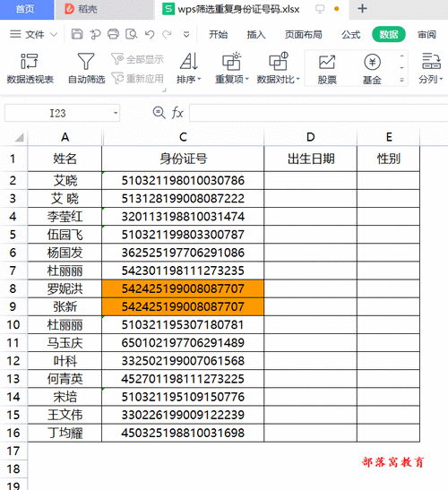
Task: Open the filter group dialog launcher
Action: tap(164, 90)
